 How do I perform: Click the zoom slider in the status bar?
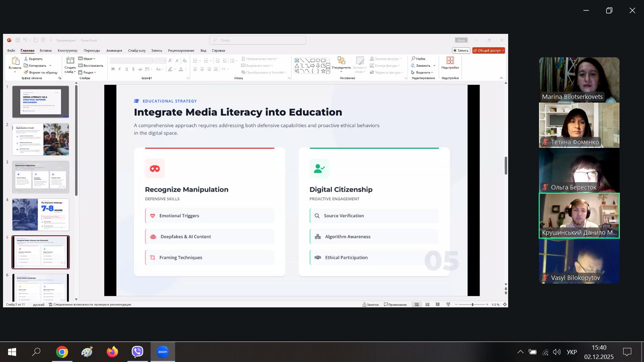[472, 304]
